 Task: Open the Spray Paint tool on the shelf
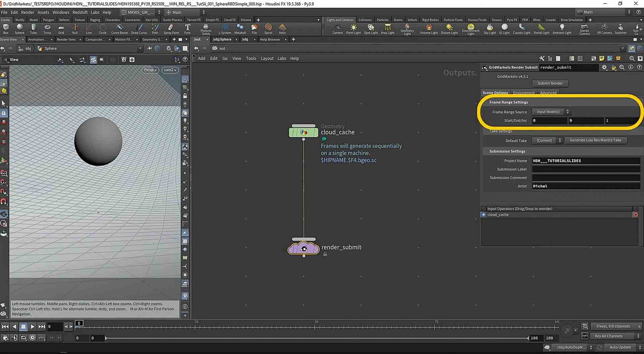(x=171, y=29)
